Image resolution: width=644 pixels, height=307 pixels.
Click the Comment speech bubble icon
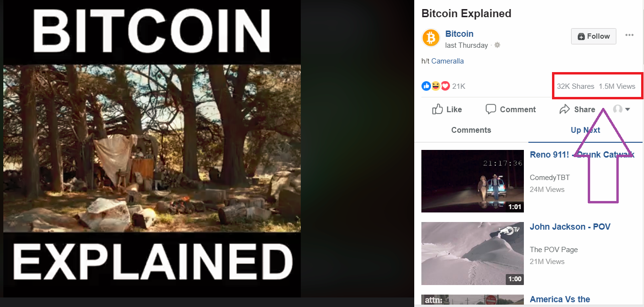[x=491, y=109]
